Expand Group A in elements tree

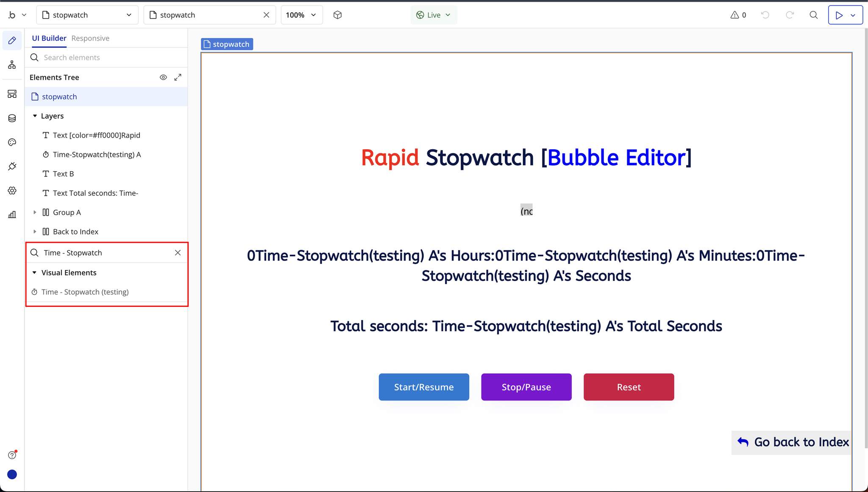35,212
